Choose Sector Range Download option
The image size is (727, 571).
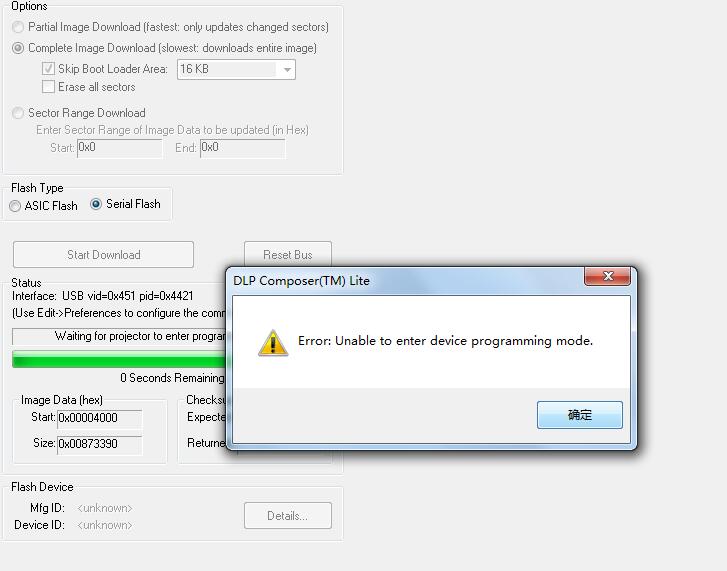point(18,113)
